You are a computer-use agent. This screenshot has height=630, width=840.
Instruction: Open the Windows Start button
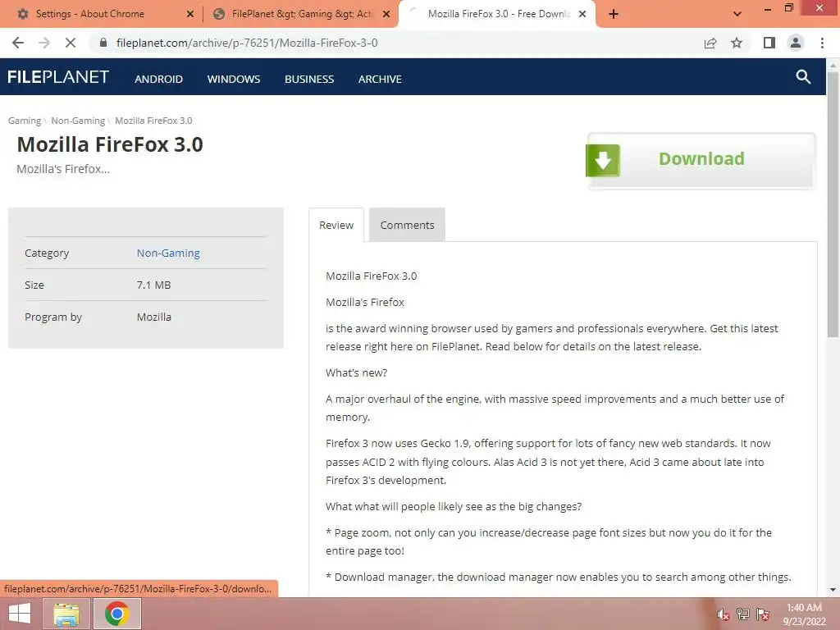coord(20,614)
